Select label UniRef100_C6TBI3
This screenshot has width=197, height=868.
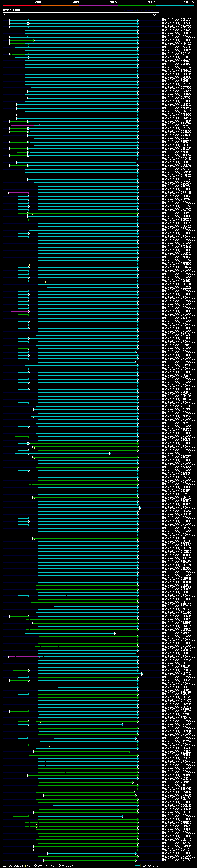[x=177, y=57]
